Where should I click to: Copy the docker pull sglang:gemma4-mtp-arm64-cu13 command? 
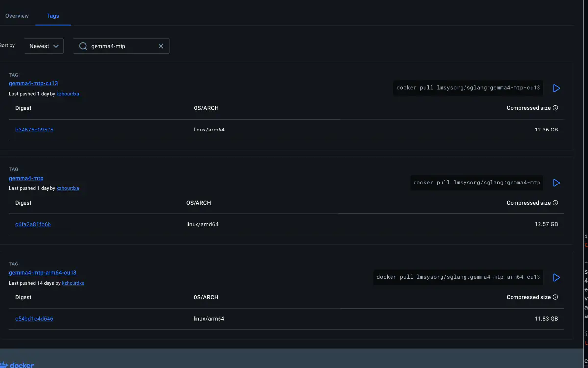coord(458,277)
